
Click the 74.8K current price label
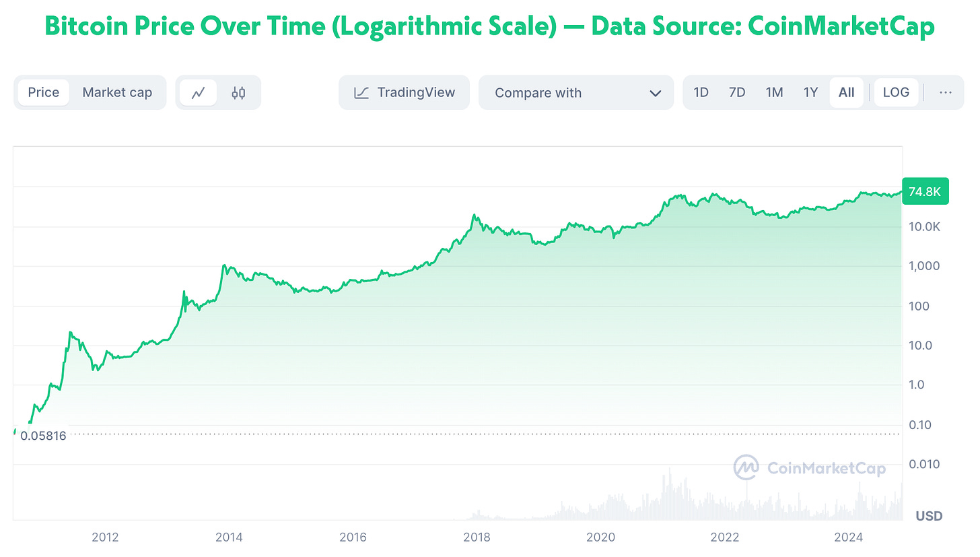pos(925,192)
